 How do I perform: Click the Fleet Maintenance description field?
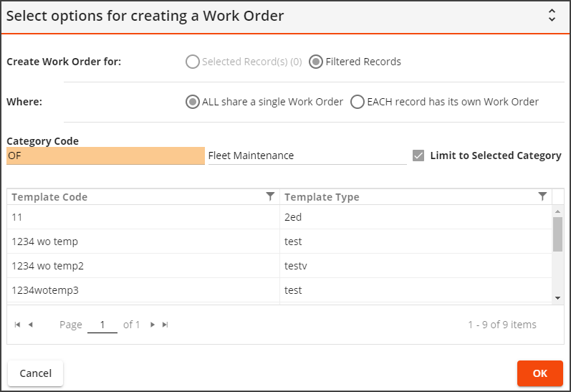[x=307, y=156]
